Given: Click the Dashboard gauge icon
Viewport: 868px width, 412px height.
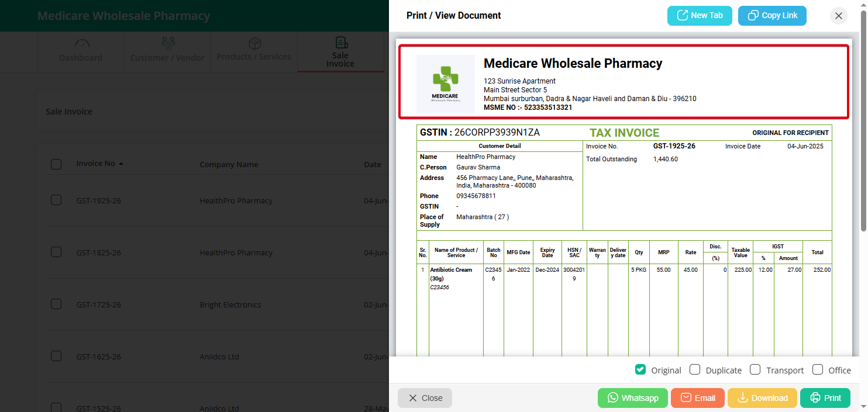Looking at the screenshot, I should (x=82, y=43).
